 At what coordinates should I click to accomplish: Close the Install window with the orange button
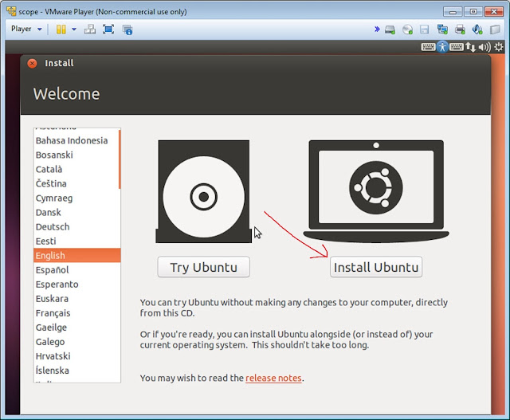[32, 64]
